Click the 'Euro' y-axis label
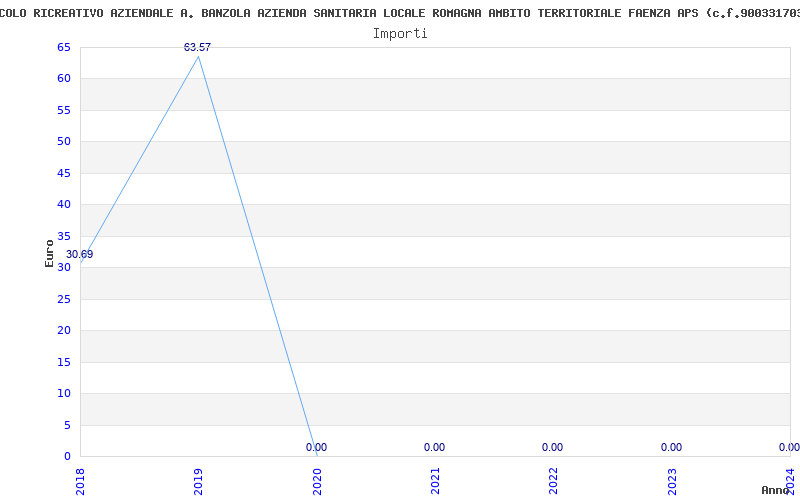Screen dimensions: 800x500 49,254
